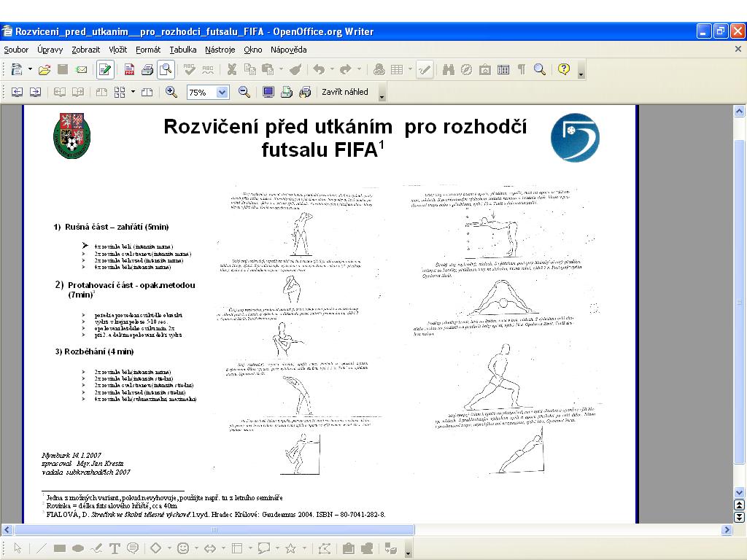Open Print options page view icon

click(x=305, y=93)
